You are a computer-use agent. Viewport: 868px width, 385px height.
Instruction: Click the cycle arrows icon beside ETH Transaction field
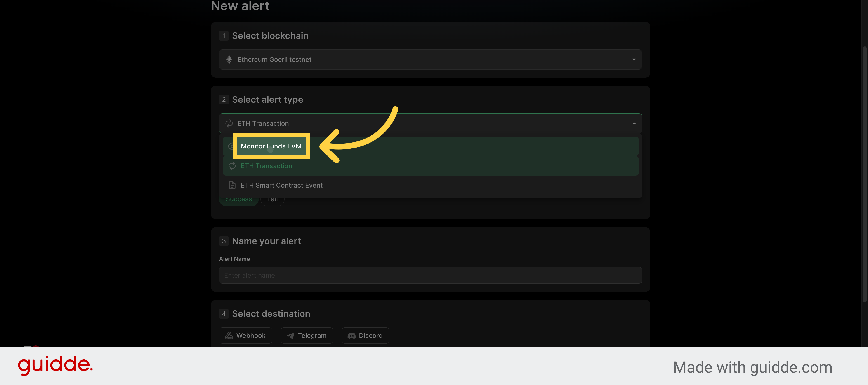click(x=229, y=123)
